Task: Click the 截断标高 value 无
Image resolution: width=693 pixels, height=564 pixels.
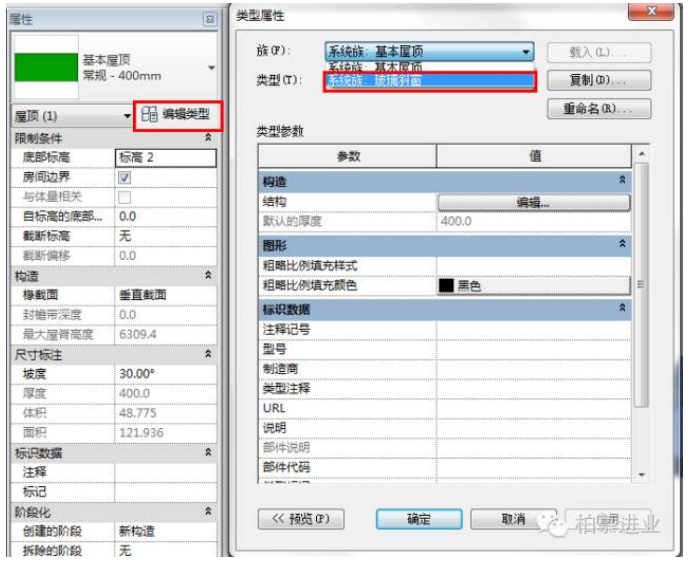Action: point(166,236)
